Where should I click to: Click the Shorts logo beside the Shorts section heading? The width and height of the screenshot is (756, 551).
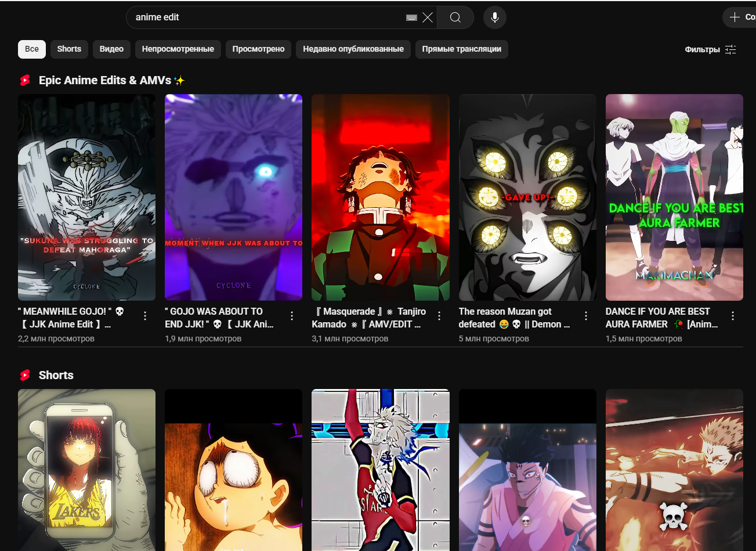pos(25,375)
